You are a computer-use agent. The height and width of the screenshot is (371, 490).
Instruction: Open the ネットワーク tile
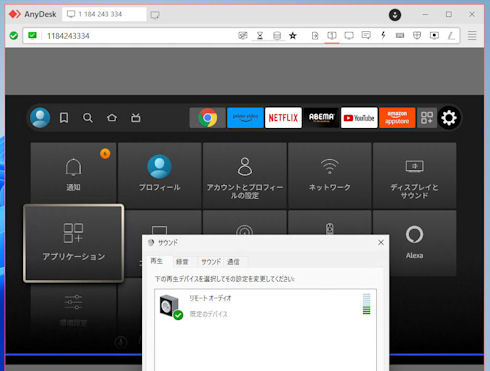point(330,175)
